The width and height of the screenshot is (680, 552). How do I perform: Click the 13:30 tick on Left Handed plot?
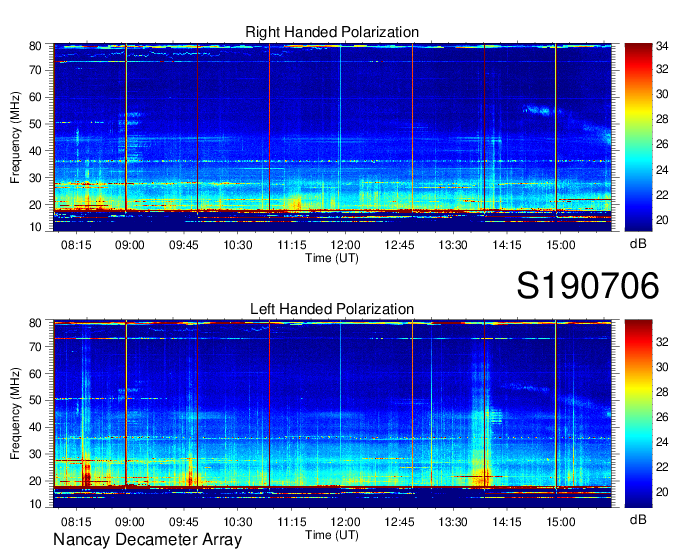(x=453, y=522)
